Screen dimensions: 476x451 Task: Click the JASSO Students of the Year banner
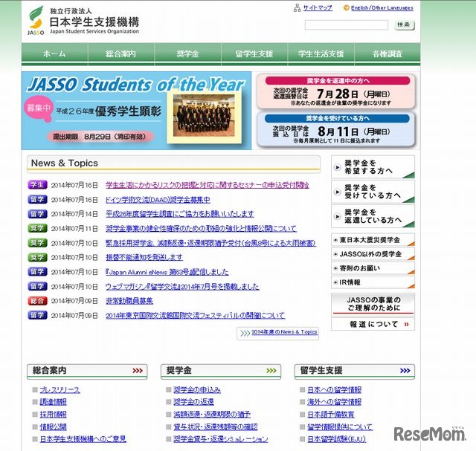click(x=136, y=111)
